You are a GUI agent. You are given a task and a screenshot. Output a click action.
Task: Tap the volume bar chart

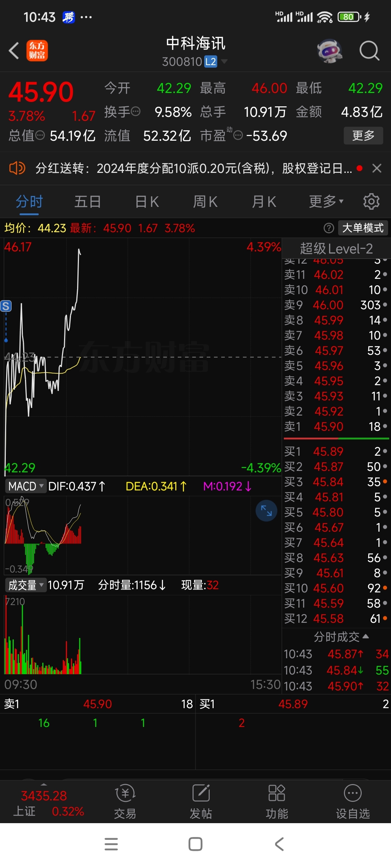(x=143, y=635)
